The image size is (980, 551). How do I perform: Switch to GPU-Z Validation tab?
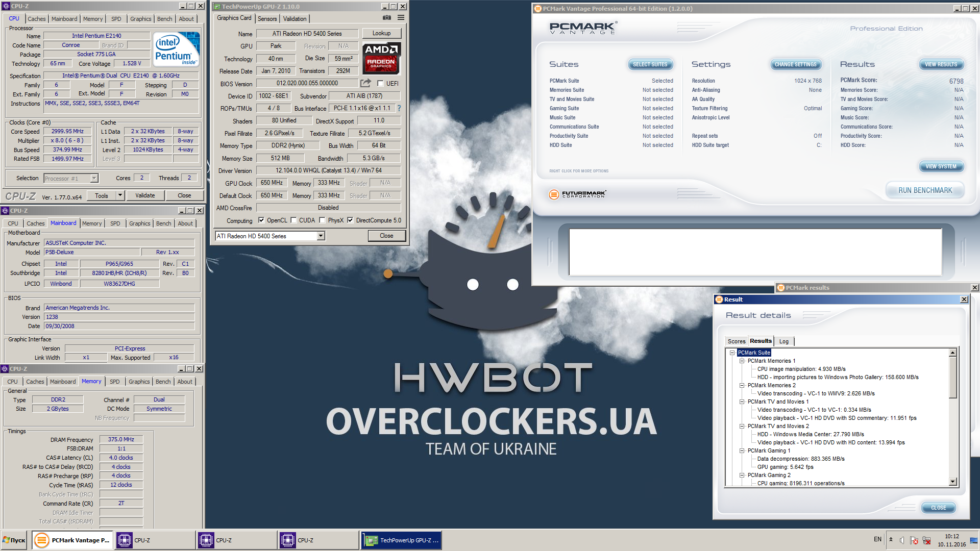295,19
